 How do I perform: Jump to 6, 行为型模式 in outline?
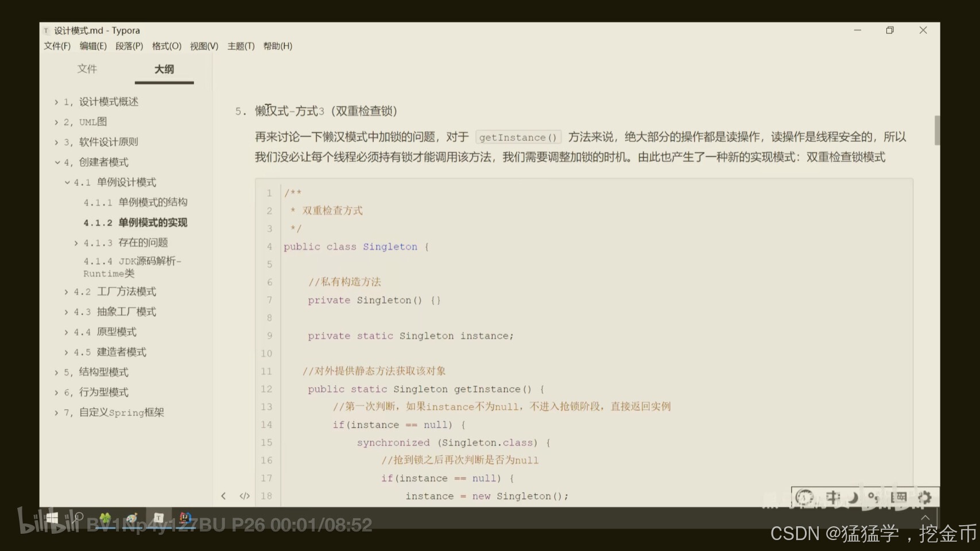[96, 392]
